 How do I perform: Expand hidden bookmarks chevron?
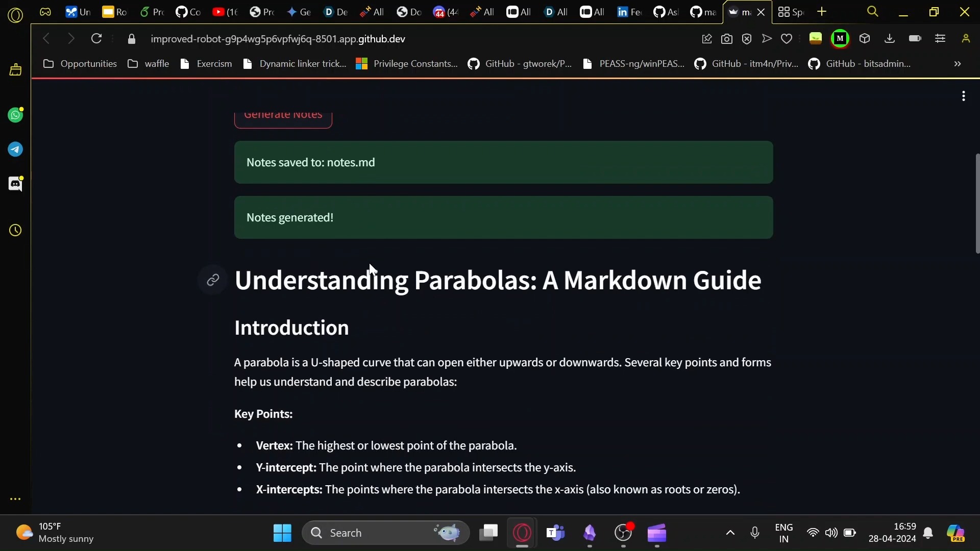(958, 64)
